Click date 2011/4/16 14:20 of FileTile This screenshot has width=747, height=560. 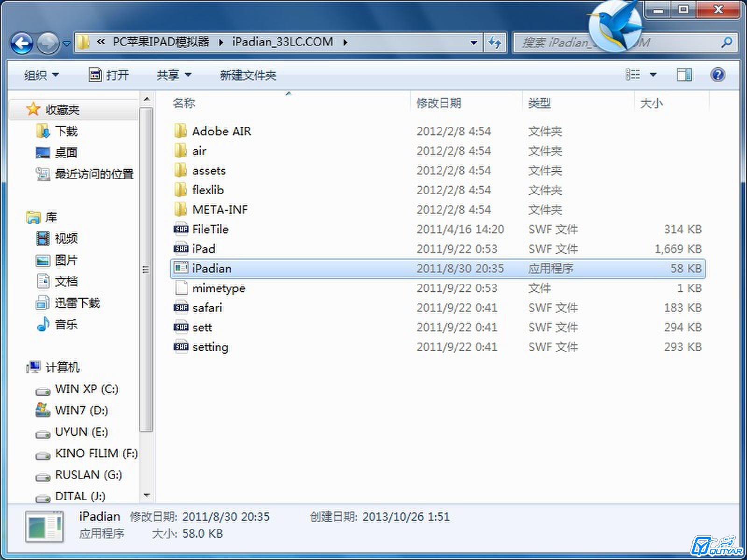460,229
